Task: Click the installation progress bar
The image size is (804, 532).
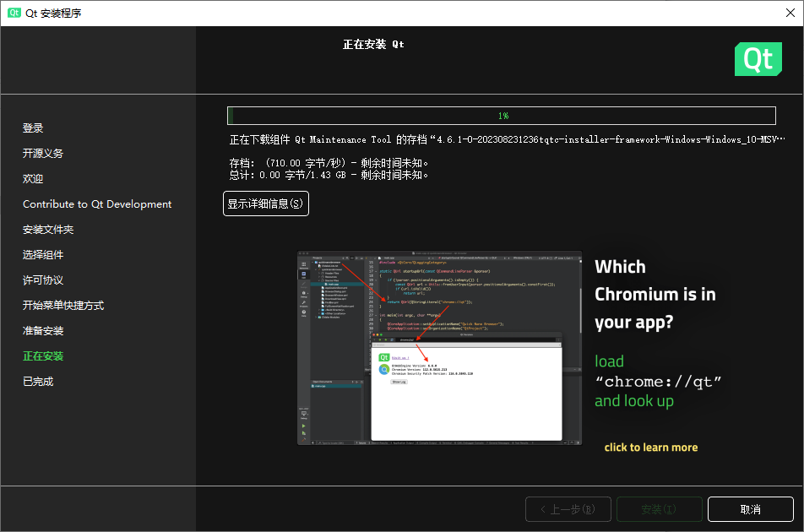Action: (x=502, y=116)
